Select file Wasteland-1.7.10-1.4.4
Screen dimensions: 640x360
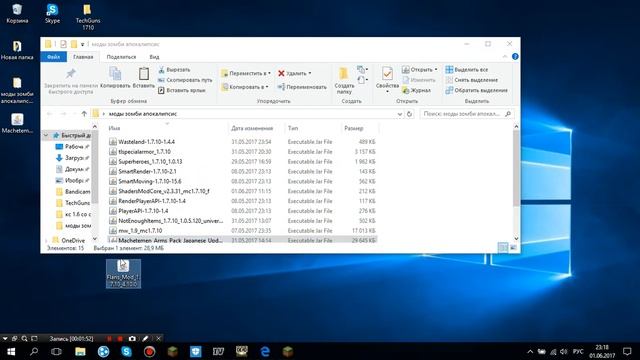pos(242,142)
